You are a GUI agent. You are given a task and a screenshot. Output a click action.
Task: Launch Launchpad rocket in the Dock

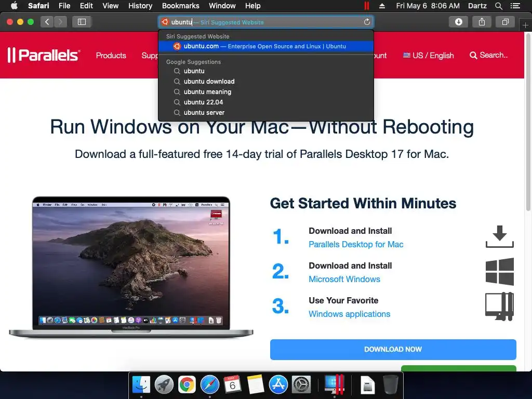tap(164, 385)
